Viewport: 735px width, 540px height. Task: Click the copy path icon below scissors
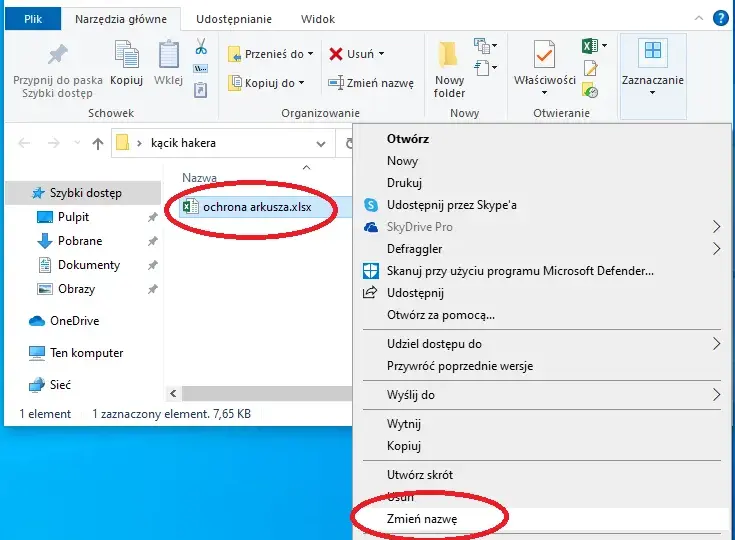(201, 69)
